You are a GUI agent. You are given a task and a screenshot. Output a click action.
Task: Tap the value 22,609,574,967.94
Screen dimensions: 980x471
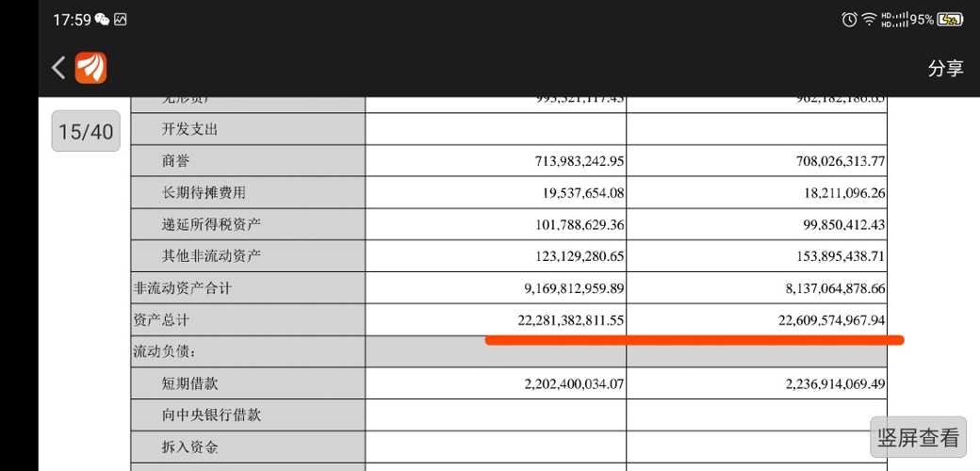pyautogui.click(x=831, y=320)
